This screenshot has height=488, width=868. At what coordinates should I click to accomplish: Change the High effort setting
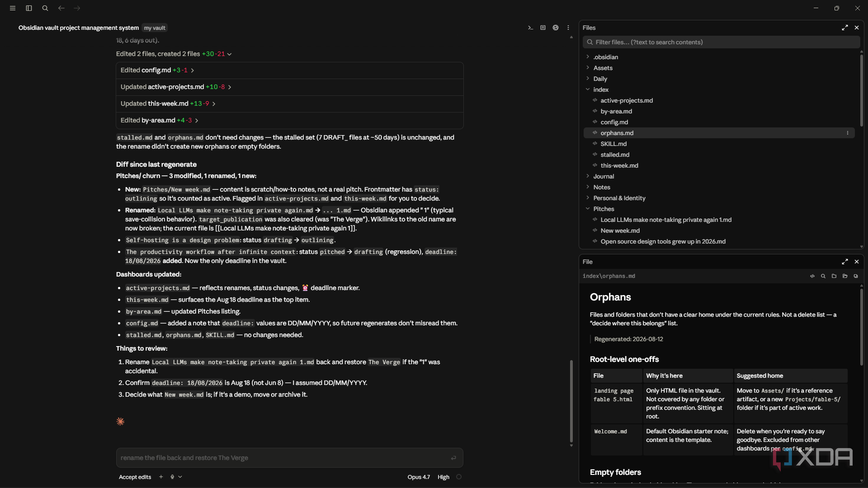pyautogui.click(x=443, y=477)
